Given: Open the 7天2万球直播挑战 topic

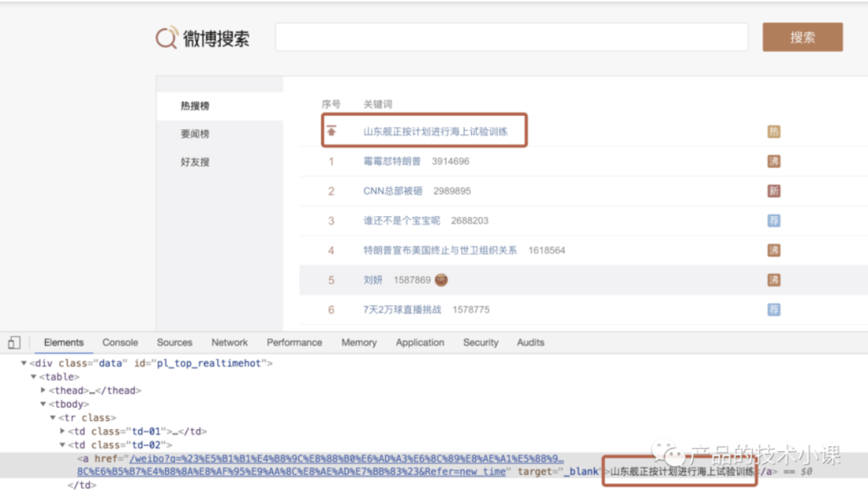Looking at the screenshot, I should click(402, 309).
